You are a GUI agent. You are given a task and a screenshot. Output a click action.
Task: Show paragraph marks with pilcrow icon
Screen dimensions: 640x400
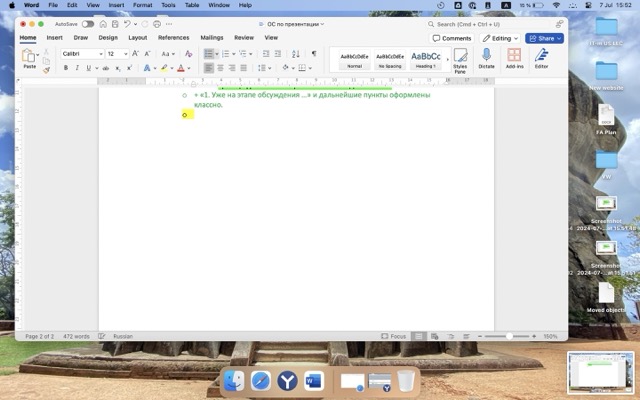[x=313, y=53]
